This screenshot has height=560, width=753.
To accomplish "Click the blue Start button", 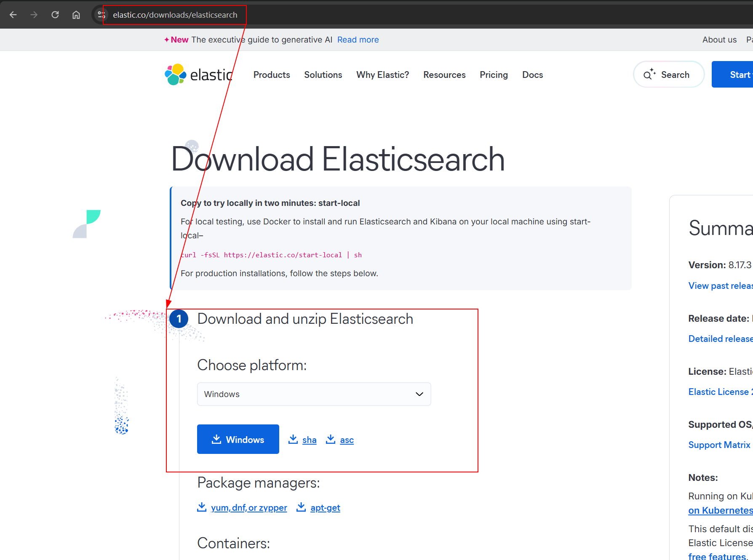I will [732, 75].
